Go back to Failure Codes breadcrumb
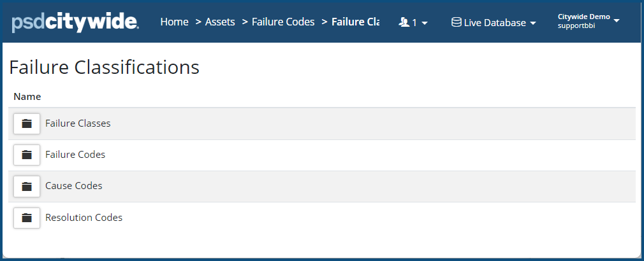Viewport: 644px width, 261px height. [x=283, y=22]
